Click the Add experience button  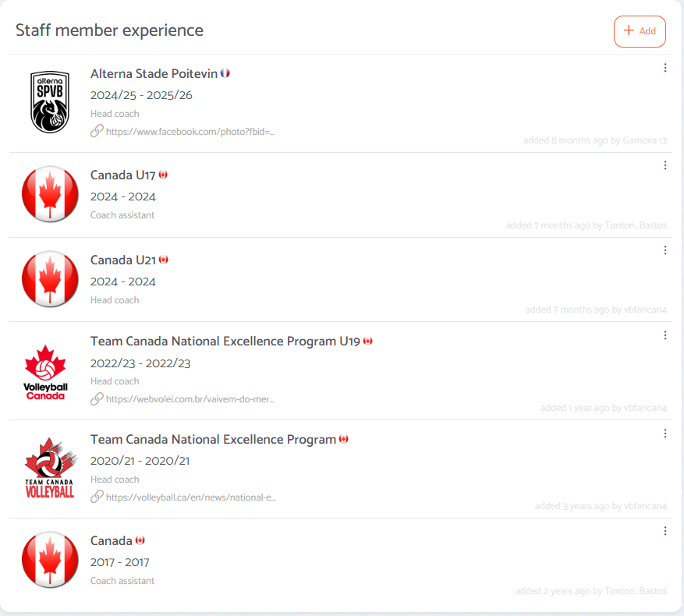point(640,31)
